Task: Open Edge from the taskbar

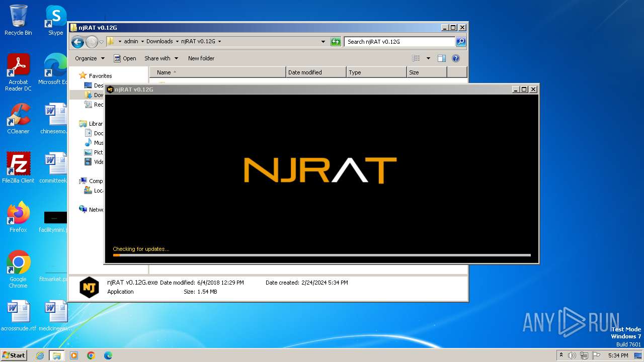Action: tap(108, 355)
